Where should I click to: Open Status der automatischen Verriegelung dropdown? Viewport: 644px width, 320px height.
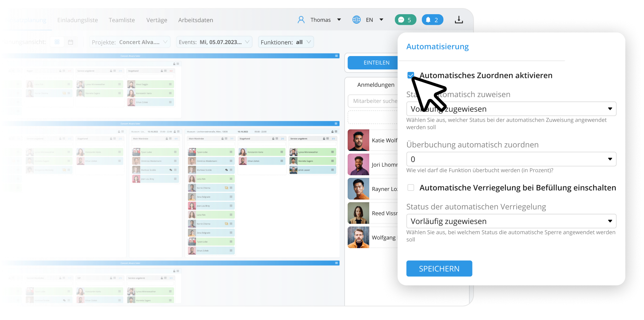[x=511, y=221]
